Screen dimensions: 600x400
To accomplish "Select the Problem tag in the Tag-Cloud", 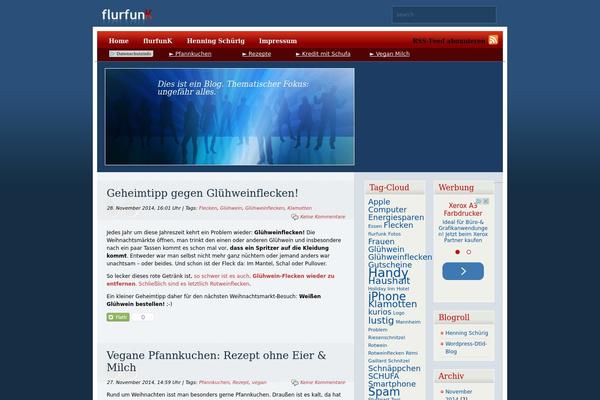I will click(378, 330).
